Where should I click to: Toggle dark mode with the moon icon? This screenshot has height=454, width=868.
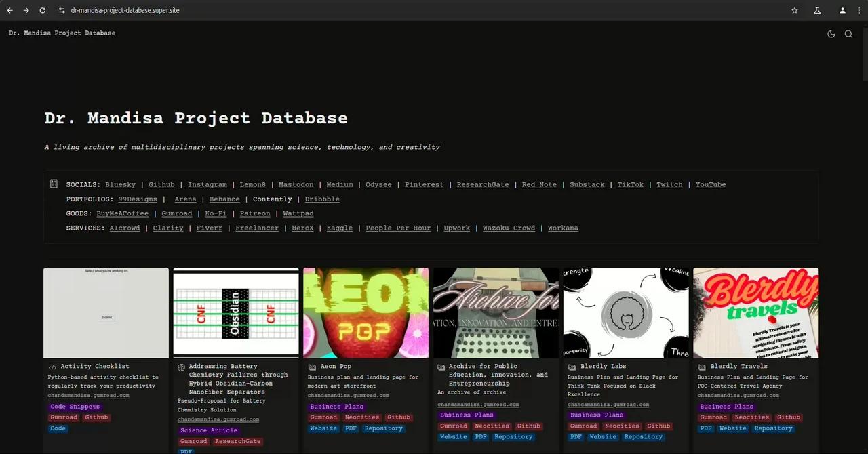point(831,34)
